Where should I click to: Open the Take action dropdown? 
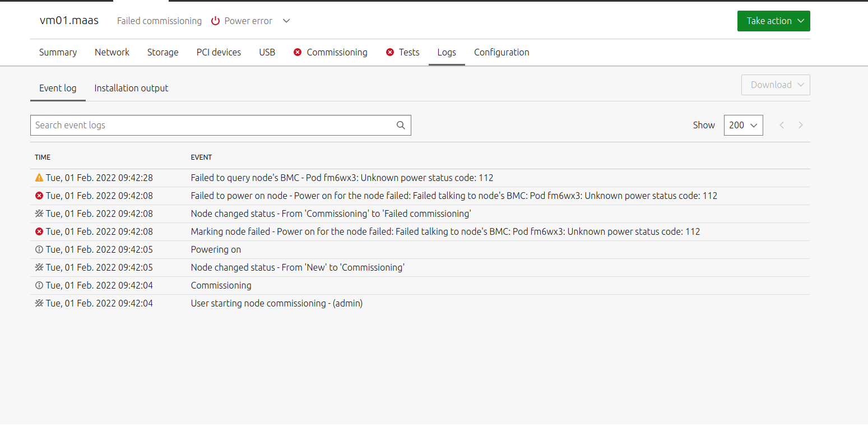pyautogui.click(x=773, y=21)
